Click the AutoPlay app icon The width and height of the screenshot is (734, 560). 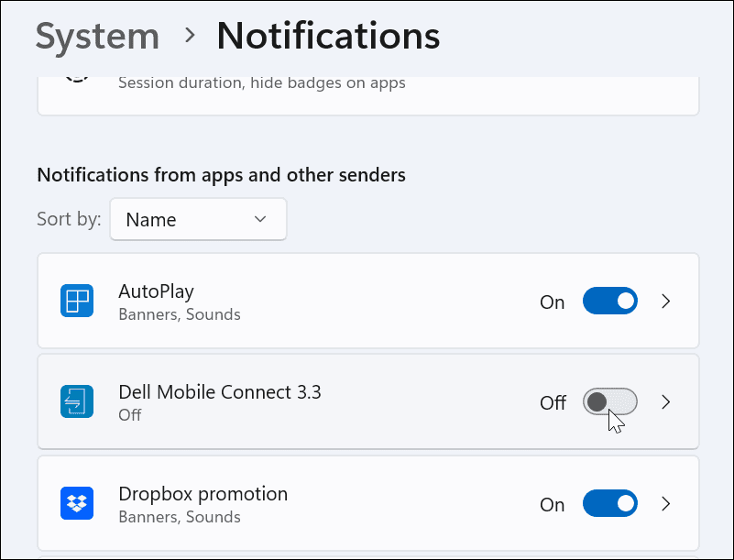pyautogui.click(x=77, y=301)
